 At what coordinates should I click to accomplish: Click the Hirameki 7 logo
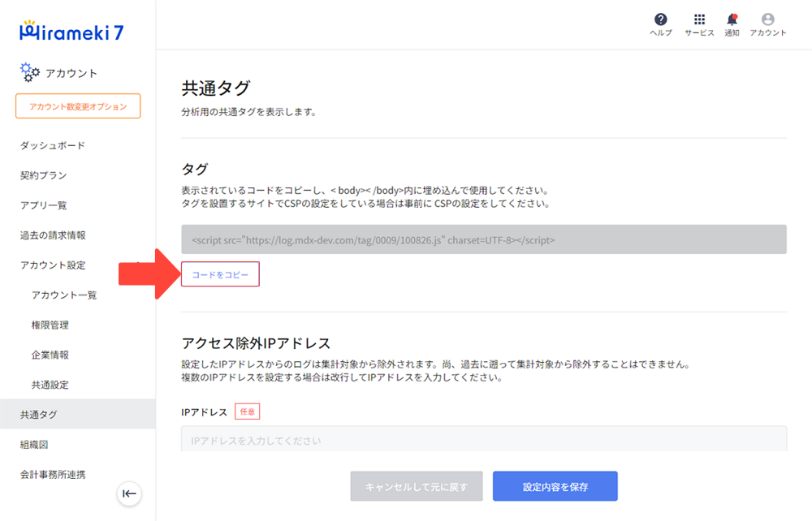(71, 32)
